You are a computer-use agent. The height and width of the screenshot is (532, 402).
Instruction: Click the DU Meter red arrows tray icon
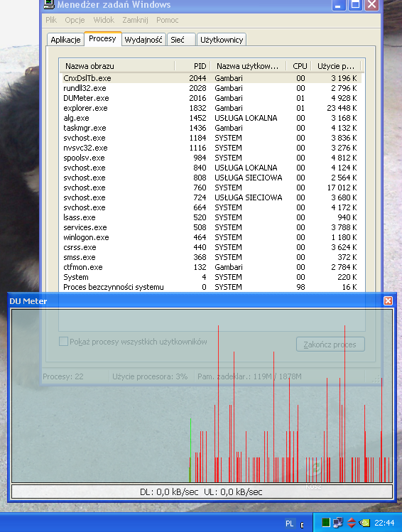352,523
